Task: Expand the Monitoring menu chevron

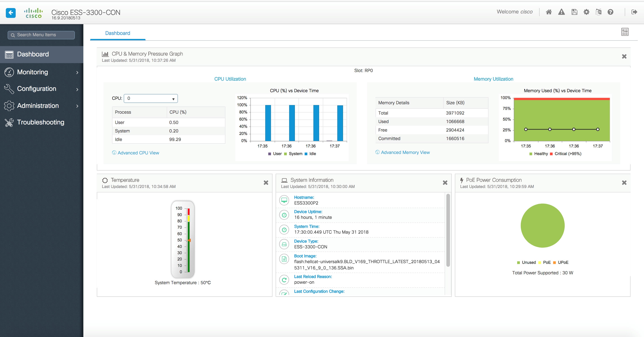Action: [77, 73]
